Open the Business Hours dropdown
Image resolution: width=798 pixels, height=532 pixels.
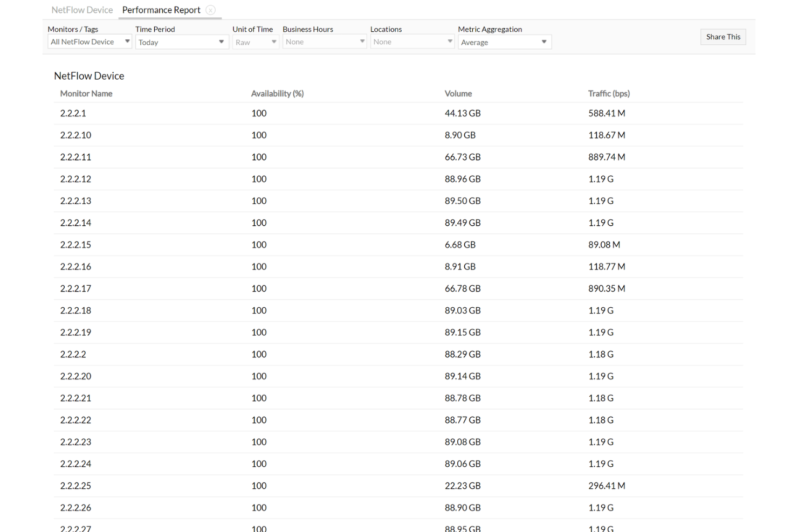tap(362, 41)
